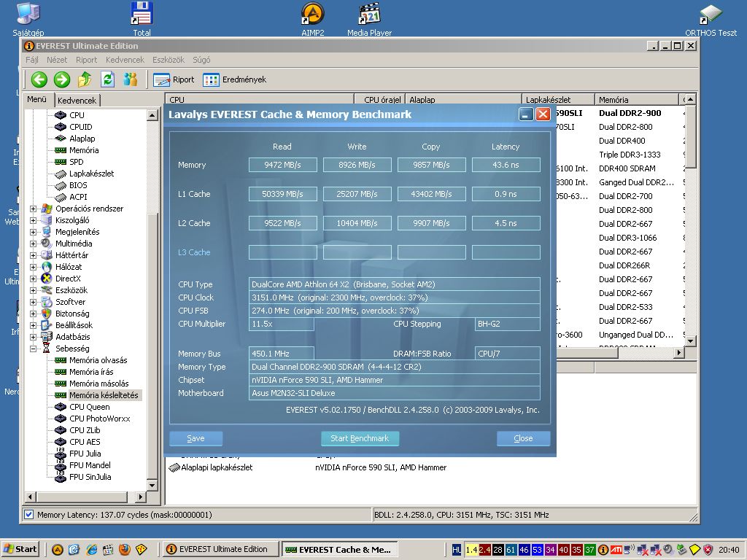Open the Kedvencek menu
This screenshot has width=747, height=560.
125,60
